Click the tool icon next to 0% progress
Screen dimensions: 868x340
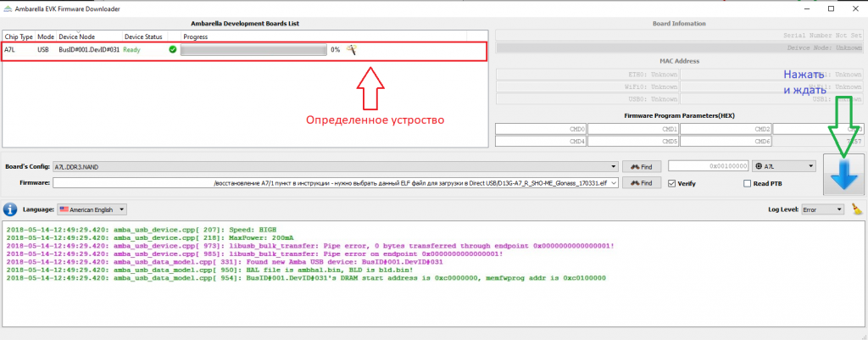point(351,50)
